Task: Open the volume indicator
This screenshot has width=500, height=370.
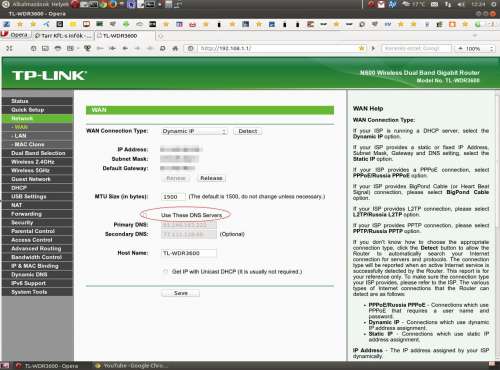Action: (461, 4)
